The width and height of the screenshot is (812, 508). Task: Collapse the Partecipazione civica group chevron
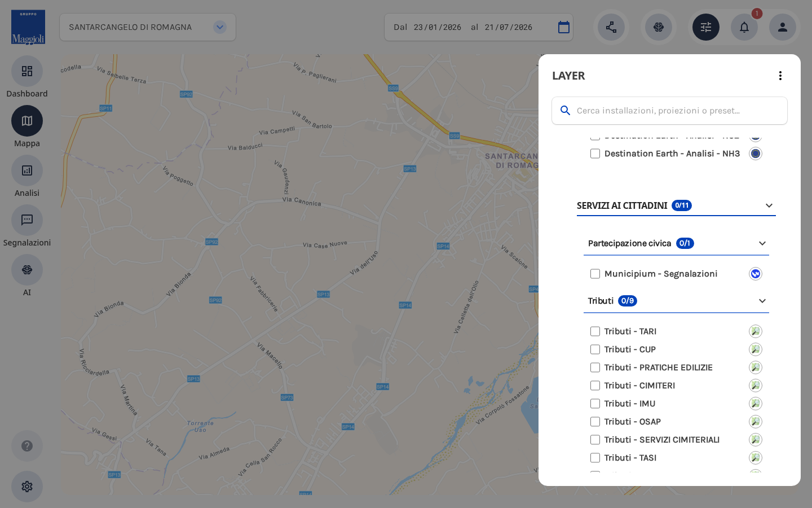point(762,243)
